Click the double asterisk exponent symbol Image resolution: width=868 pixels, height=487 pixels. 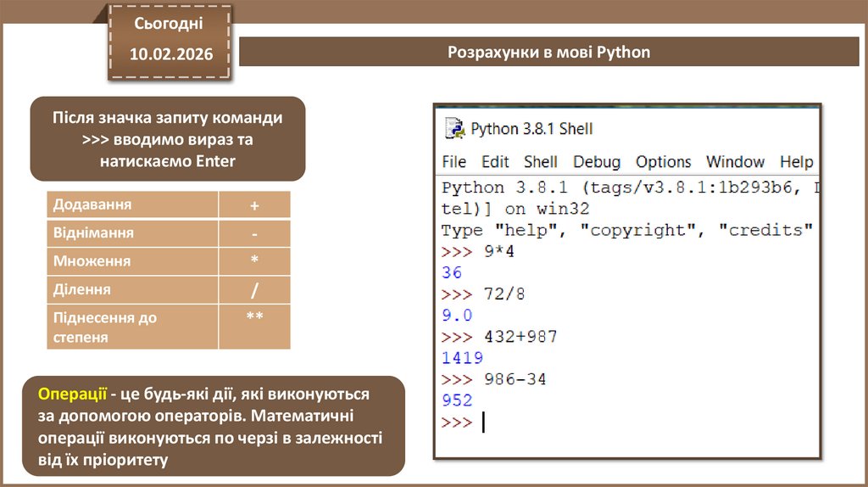tap(254, 317)
